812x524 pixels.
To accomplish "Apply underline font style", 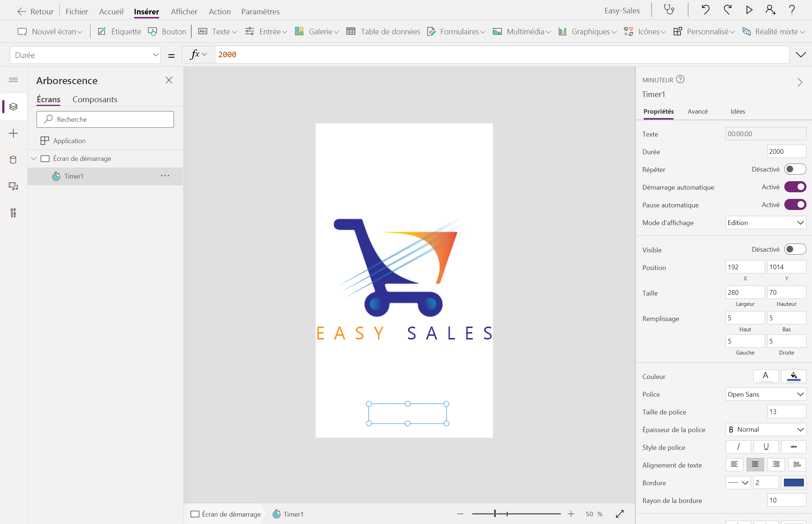I will point(766,447).
